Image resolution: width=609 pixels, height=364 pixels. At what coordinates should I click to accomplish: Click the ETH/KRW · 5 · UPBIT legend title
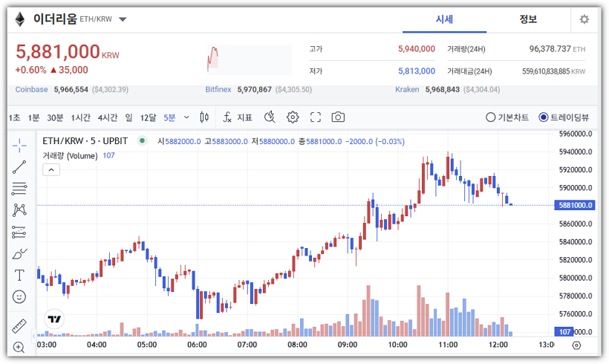click(x=85, y=140)
